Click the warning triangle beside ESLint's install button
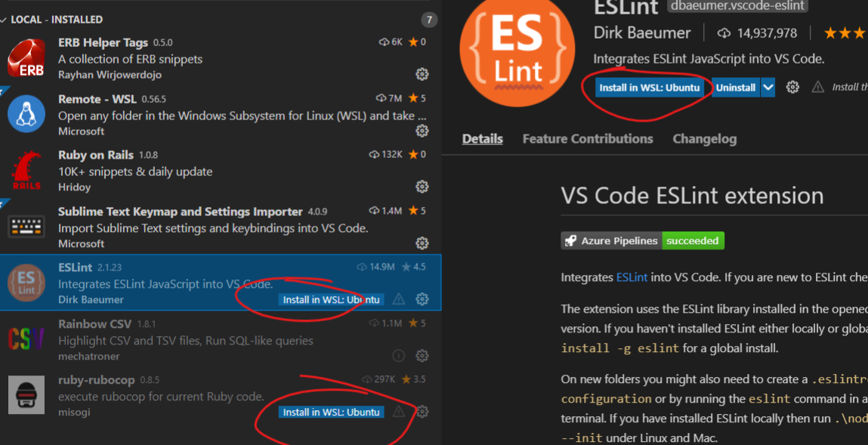Viewport: 868px width, 445px height. [398, 299]
